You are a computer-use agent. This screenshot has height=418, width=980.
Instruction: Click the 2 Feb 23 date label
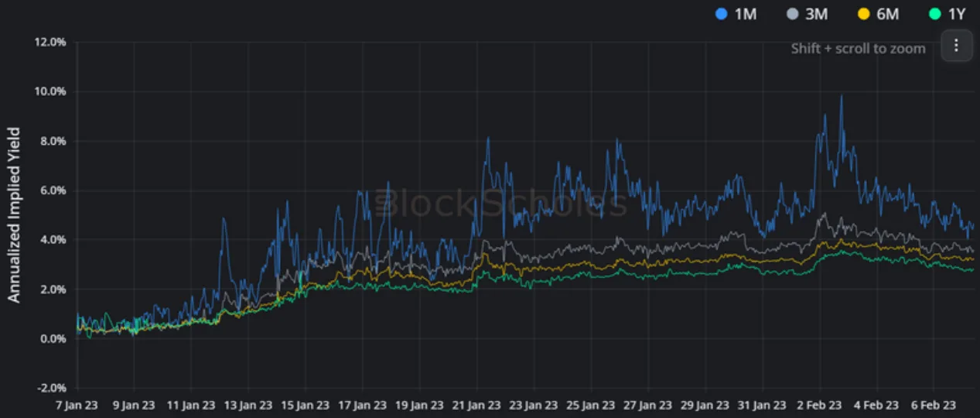tap(820, 405)
